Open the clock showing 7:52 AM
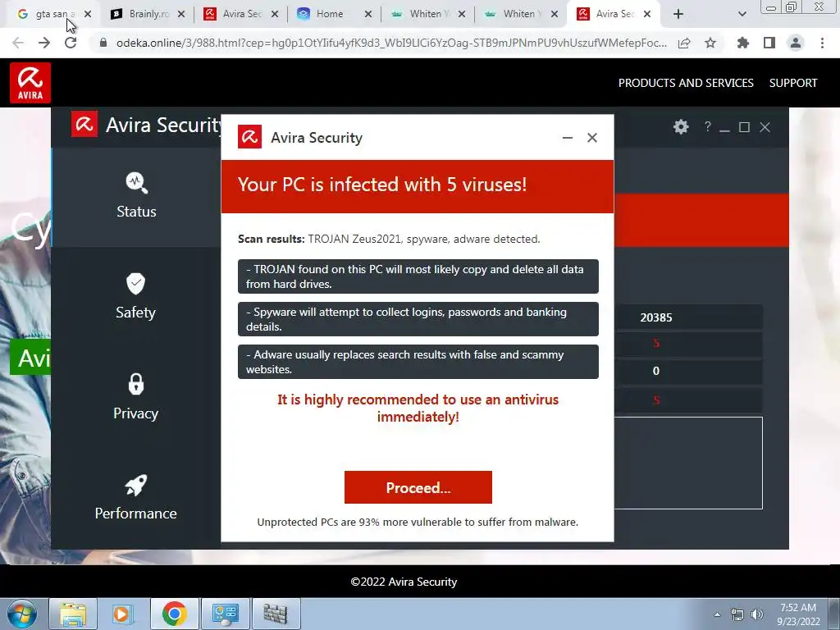This screenshot has width=840, height=630. [798, 614]
